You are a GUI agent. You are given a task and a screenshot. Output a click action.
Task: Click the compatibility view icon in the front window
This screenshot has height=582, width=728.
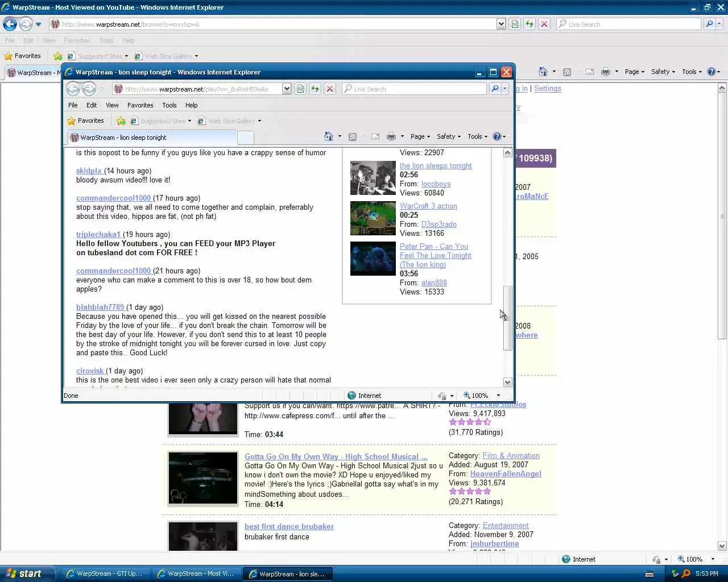[300, 89]
